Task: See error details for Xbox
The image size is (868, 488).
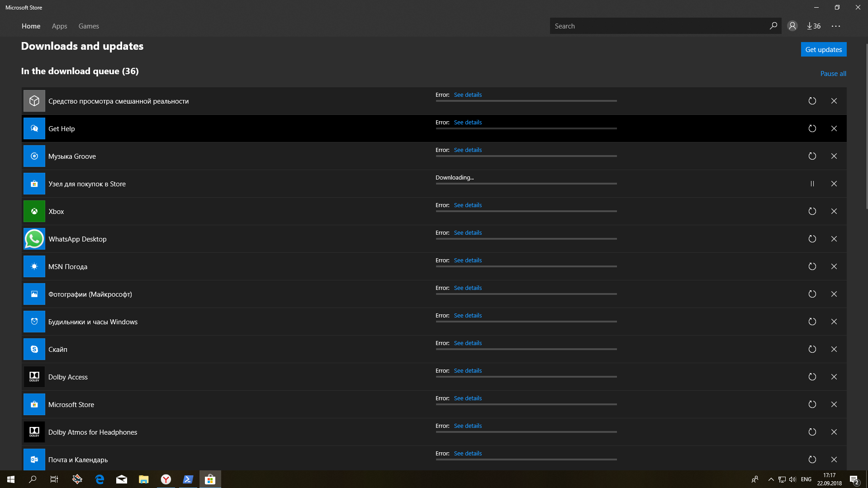Action: pos(468,205)
